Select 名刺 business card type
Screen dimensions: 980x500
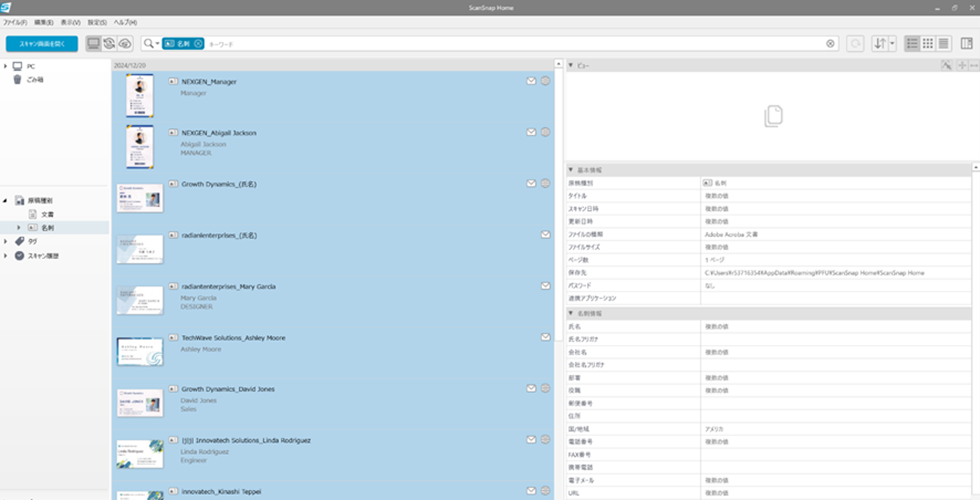47,228
